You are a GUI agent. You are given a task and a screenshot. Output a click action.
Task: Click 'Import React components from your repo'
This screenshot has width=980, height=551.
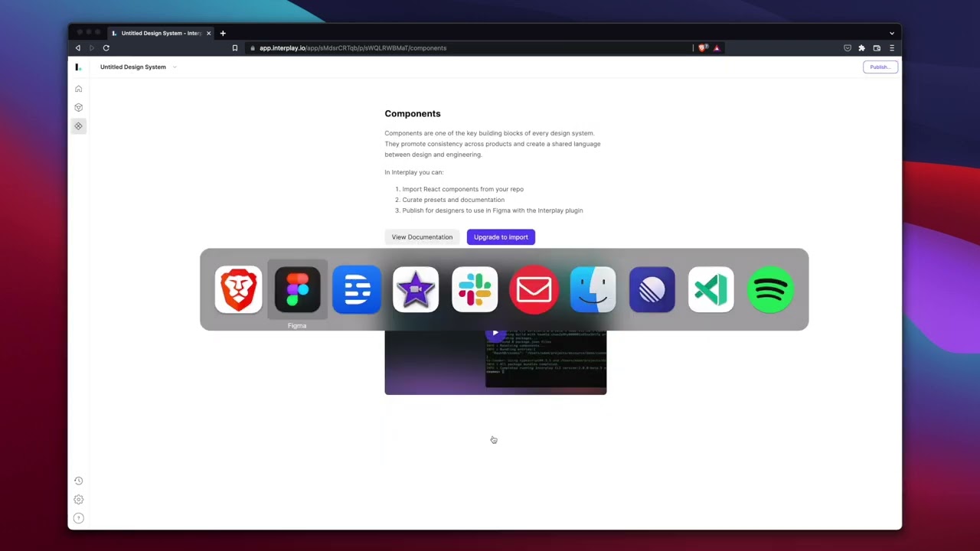pos(463,189)
